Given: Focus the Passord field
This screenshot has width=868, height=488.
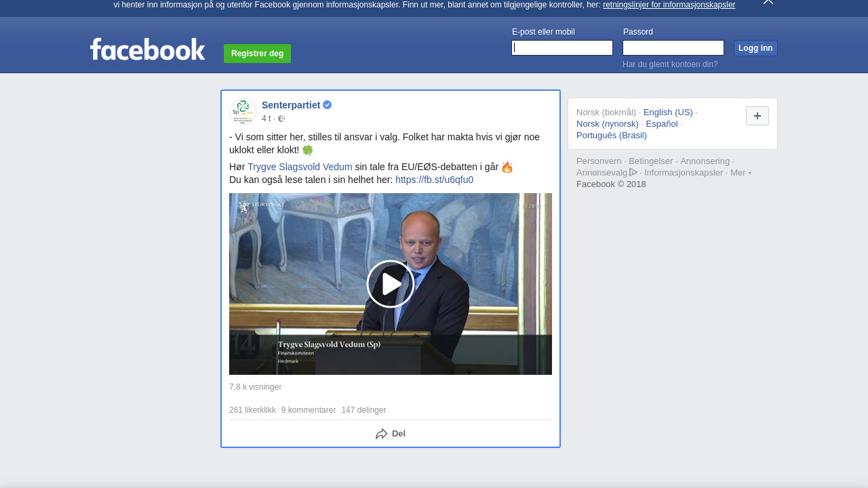Looking at the screenshot, I should 673,47.
